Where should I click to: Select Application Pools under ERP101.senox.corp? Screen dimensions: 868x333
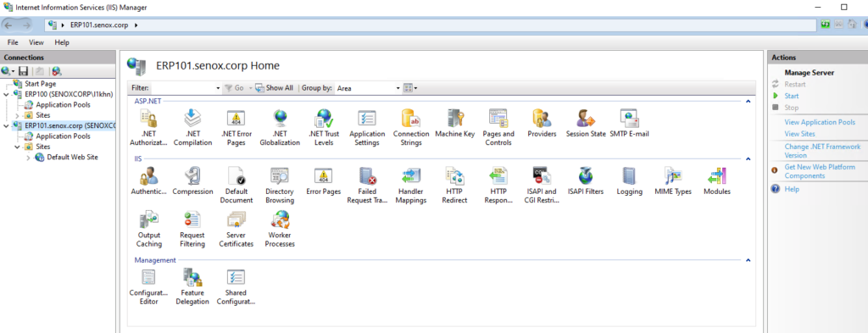pos(63,136)
